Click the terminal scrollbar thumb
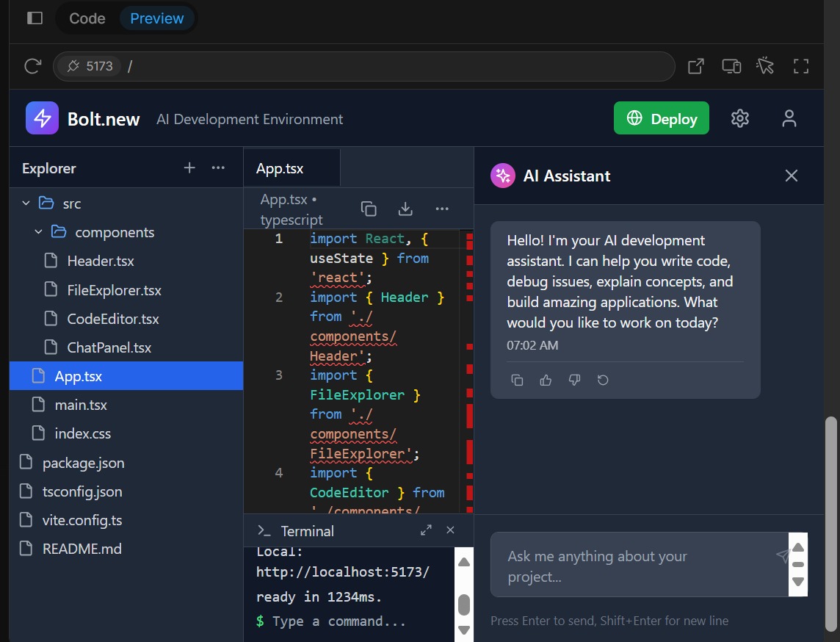840x642 pixels. (x=465, y=605)
